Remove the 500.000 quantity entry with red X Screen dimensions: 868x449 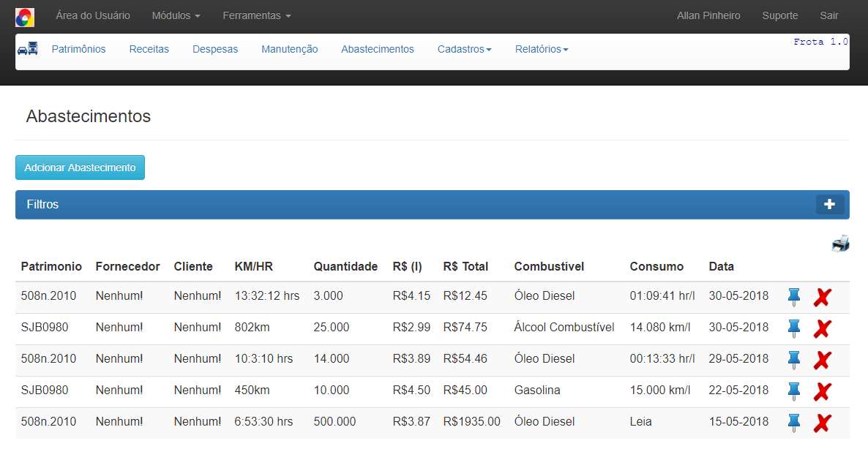(x=823, y=423)
